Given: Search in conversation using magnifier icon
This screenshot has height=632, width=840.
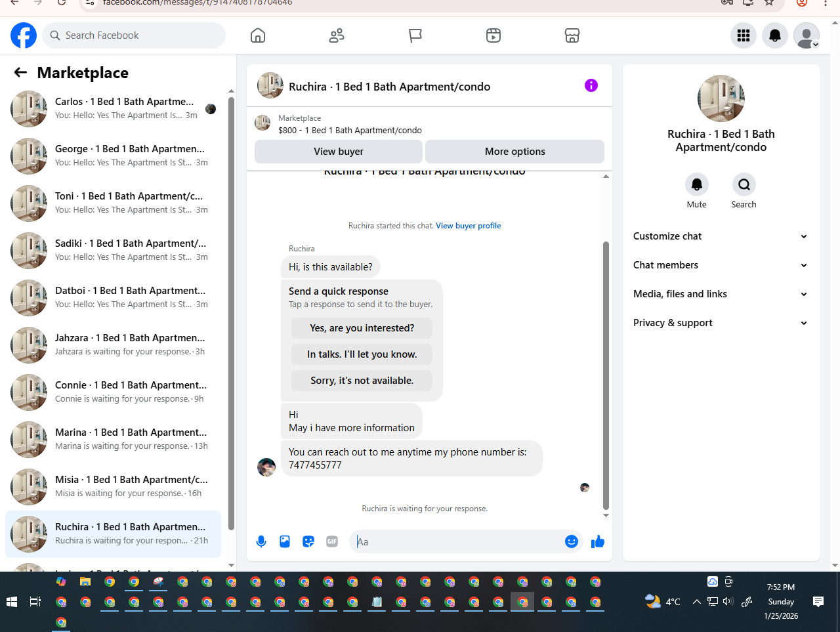Looking at the screenshot, I should [x=744, y=184].
